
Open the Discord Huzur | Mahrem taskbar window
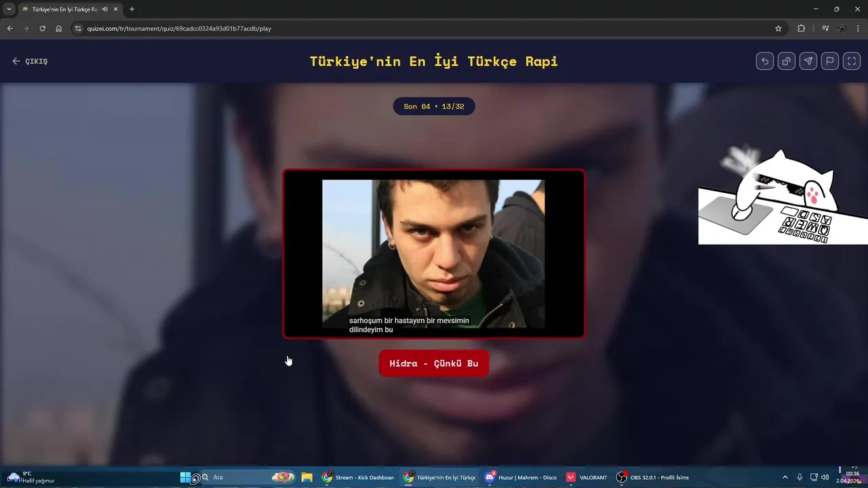[x=520, y=477]
